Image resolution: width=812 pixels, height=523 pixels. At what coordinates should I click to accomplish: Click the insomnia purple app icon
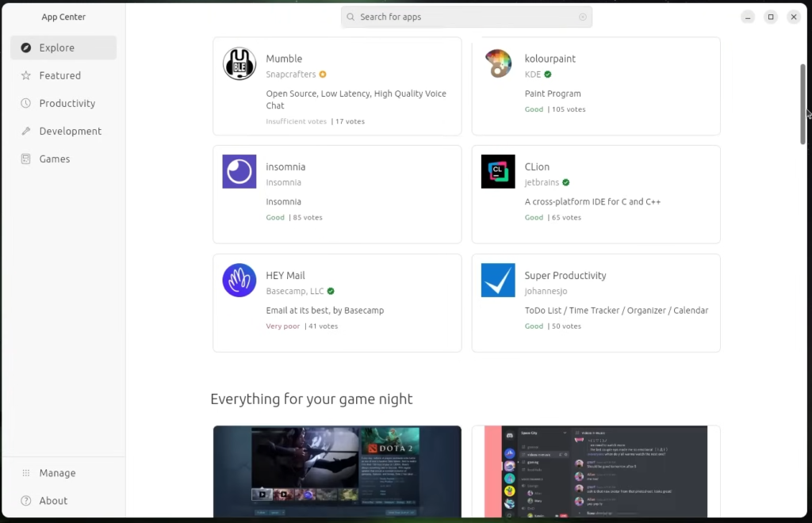[239, 172]
